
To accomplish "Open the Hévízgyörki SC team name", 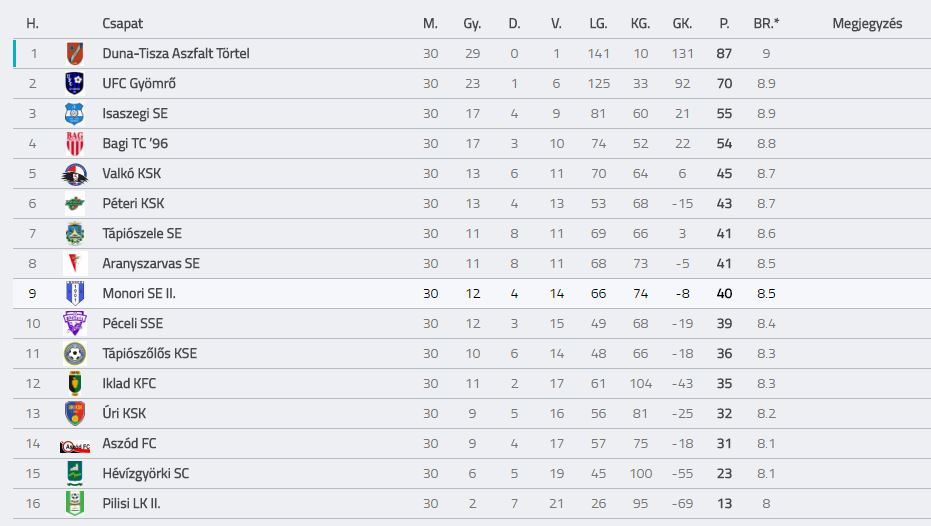I will click(145, 474).
